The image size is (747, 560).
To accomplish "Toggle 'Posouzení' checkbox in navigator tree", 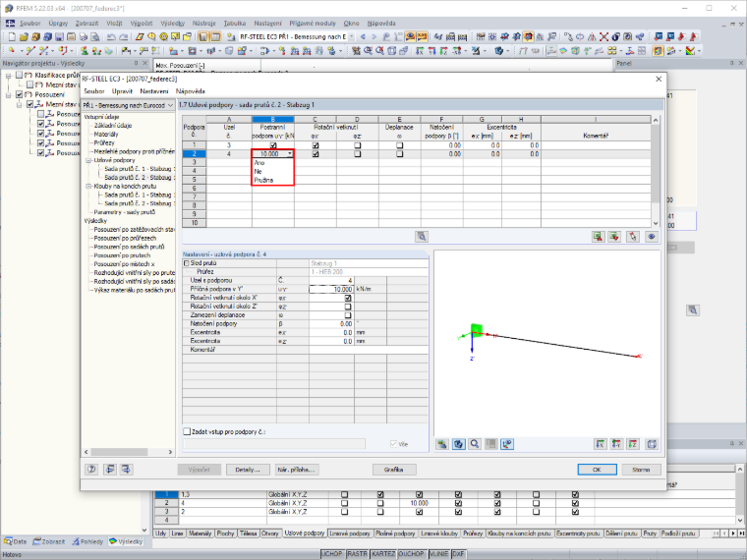I will pyautogui.click(x=19, y=94).
